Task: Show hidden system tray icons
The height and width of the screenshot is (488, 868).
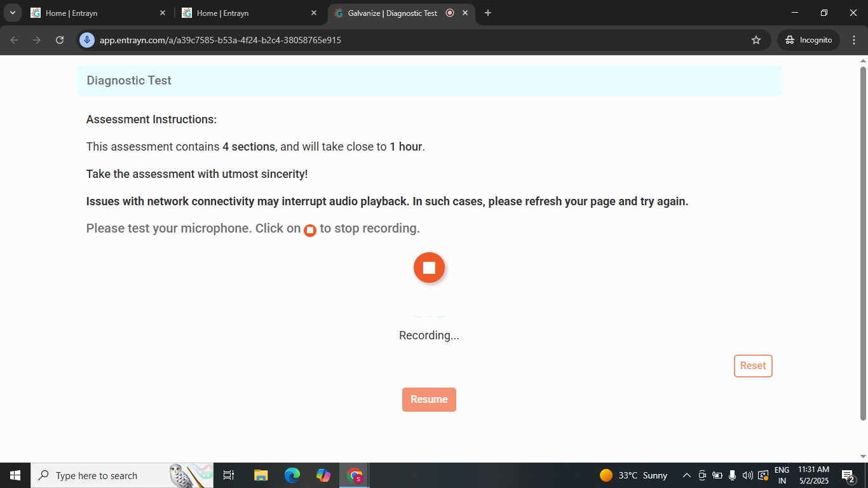Action: click(x=686, y=475)
